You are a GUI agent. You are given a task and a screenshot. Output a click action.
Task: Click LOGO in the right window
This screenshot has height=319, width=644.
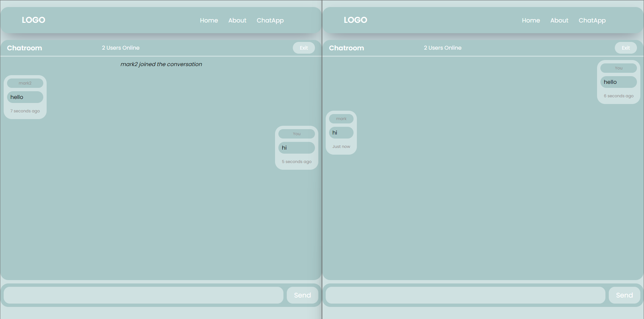click(x=356, y=20)
